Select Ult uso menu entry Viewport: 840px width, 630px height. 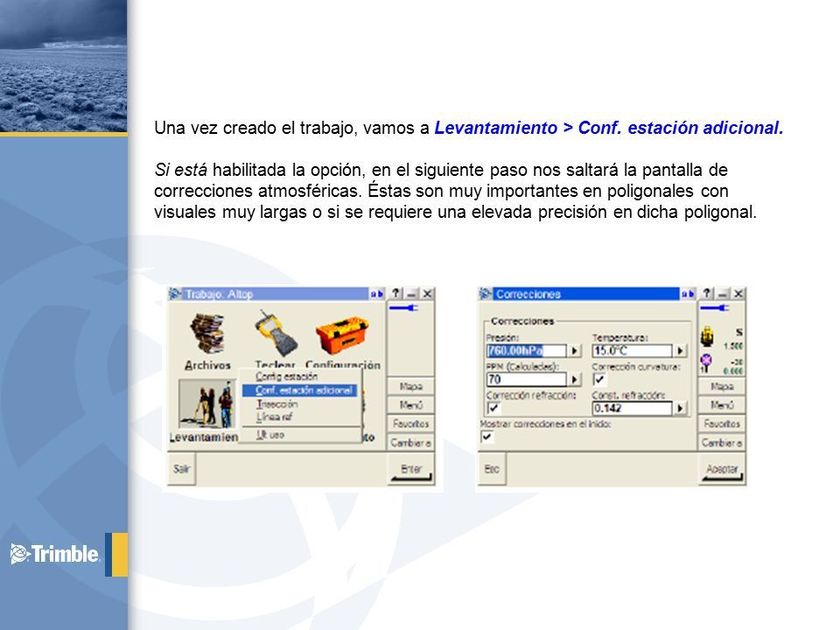pyautogui.click(x=269, y=435)
